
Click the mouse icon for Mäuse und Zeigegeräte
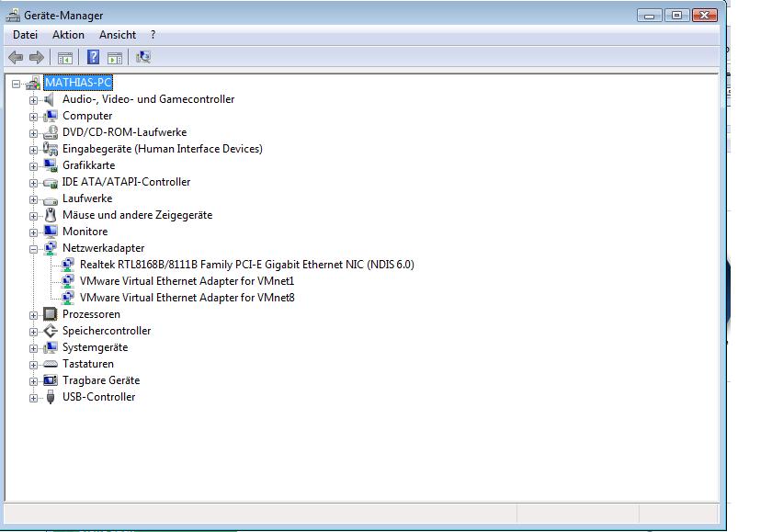click(x=51, y=215)
